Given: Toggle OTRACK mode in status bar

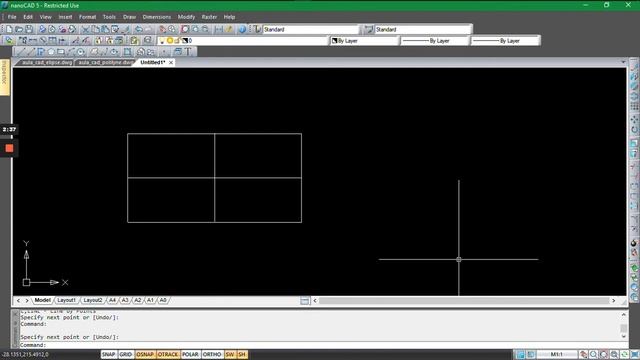Looking at the screenshot, I should point(168,354).
